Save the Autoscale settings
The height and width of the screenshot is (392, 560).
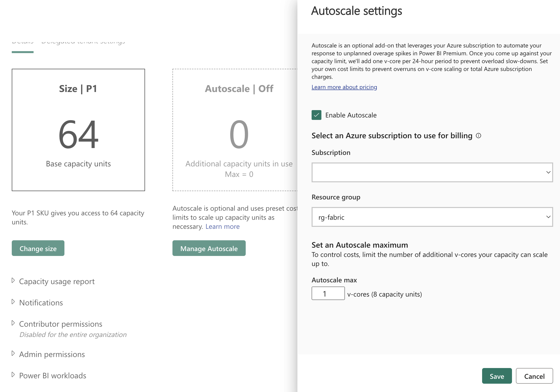(497, 376)
